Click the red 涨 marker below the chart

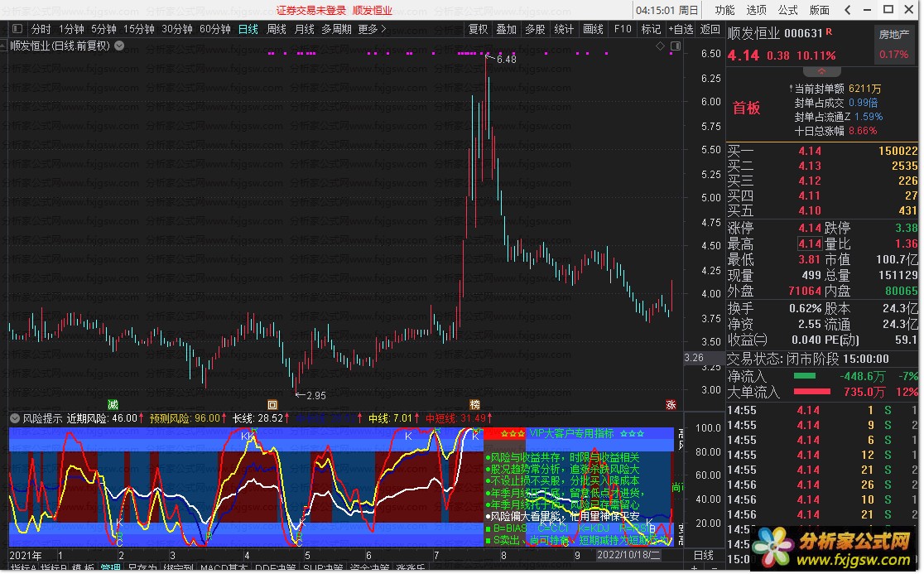(671, 404)
